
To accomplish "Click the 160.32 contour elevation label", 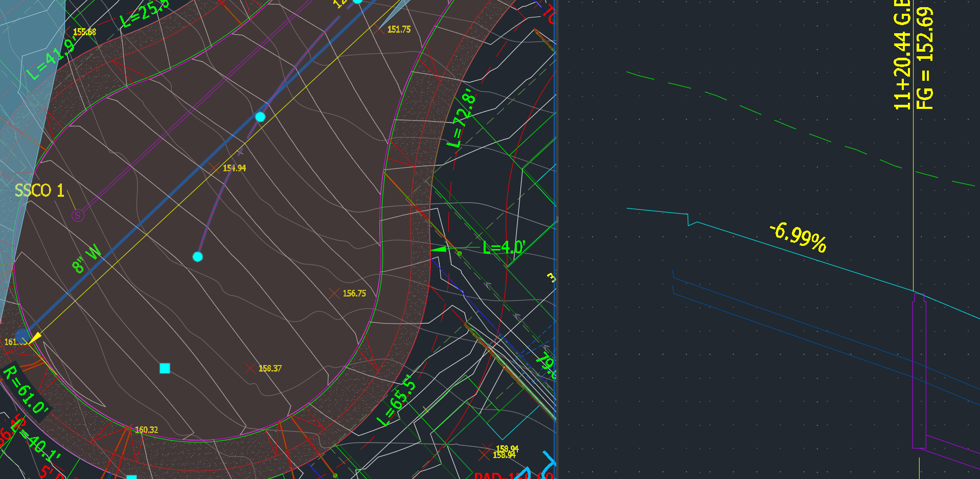I will click(x=146, y=429).
